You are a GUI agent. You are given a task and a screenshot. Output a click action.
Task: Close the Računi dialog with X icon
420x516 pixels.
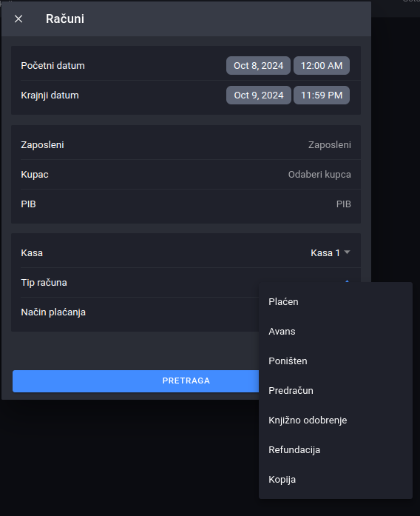(x=18, y=19)
